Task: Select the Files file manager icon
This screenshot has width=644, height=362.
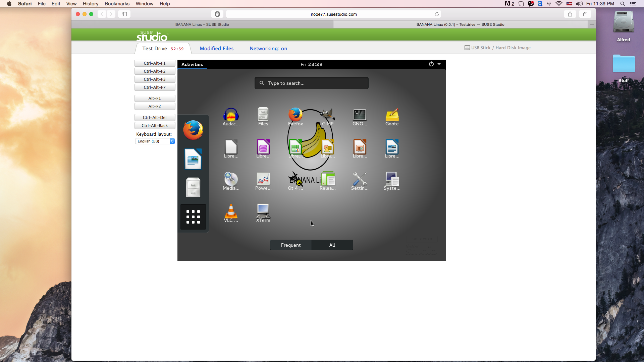Action: click(263, 114)
